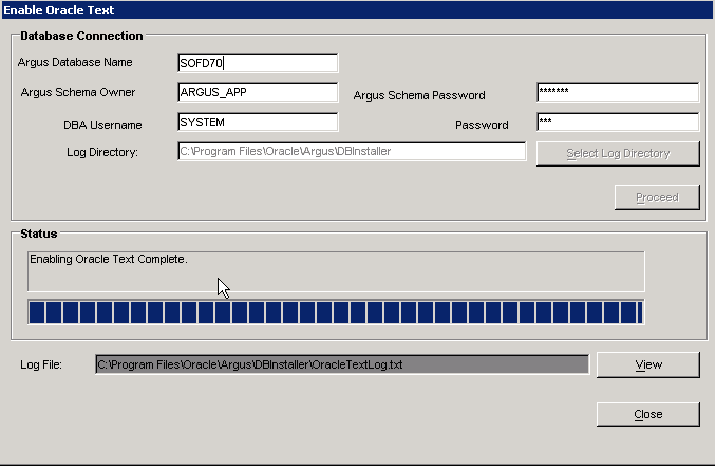Focus the Argus Schema Owner input
This screenshot has width=716, height=466.
(x=258, y=92)
